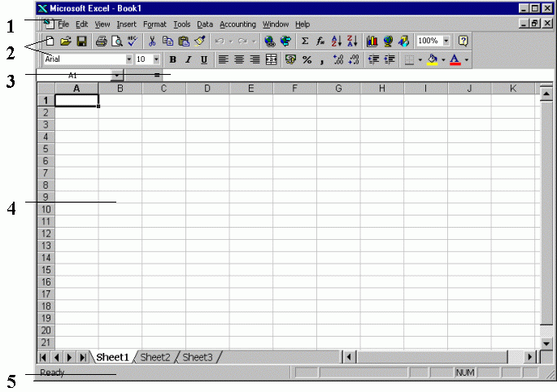Open the Edit menu
Viewport: 557px width, 392px height.
(x=81, y=24)
